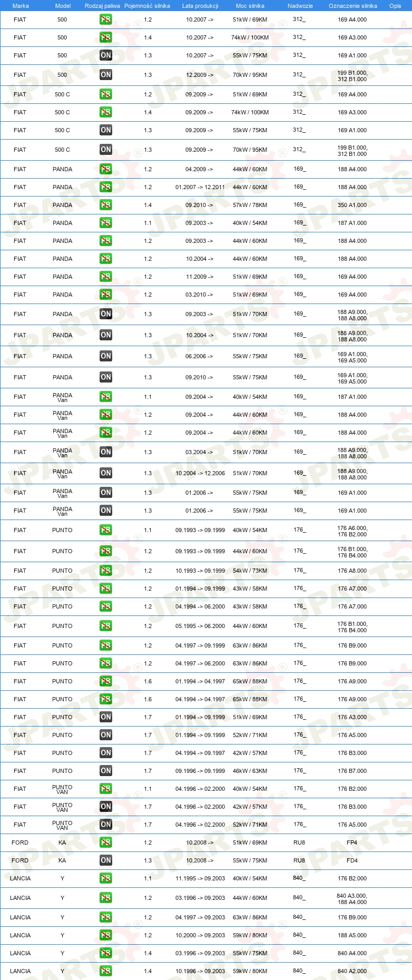This screenshot has width=412, height=980.
Task: Click petrol icon for PUNTO VAN 1.1 row
Action: 106,789
